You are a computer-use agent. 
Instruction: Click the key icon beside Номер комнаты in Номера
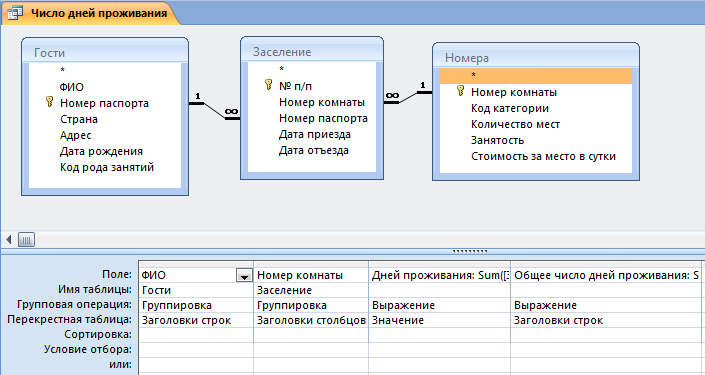pyautogui.click(x=460, y=90)
